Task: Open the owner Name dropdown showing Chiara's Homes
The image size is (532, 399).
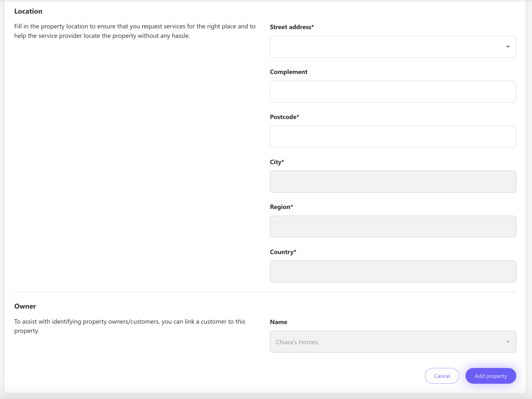Action: [x=393, y=342]
